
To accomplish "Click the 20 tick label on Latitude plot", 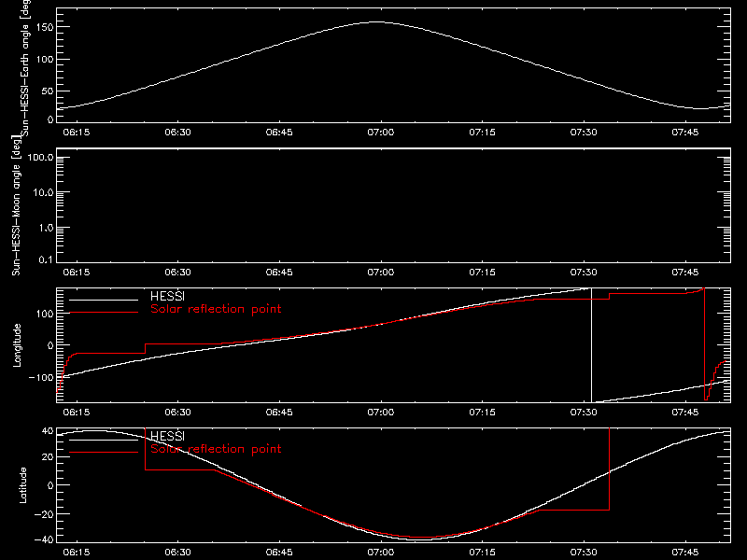I will point(48,457).
